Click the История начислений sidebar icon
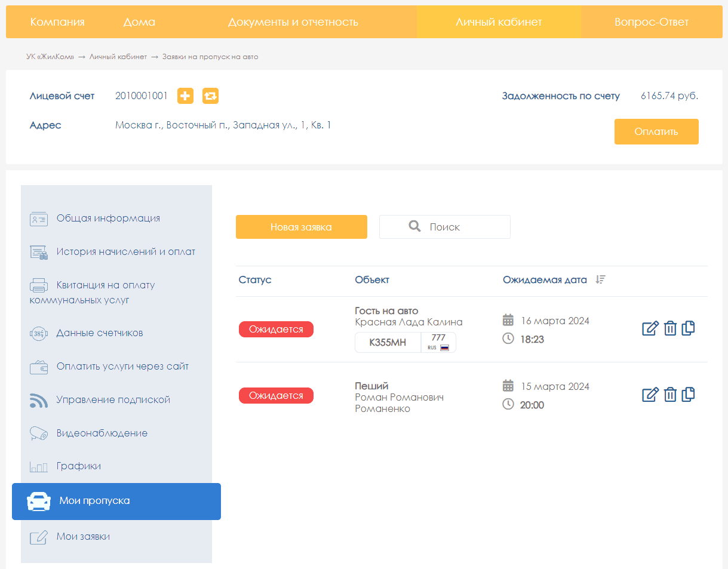 coord(39,252)
